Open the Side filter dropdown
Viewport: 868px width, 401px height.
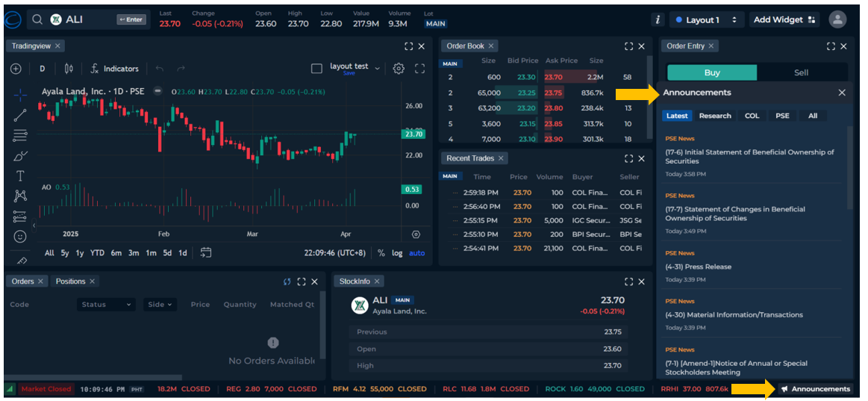[160, 304]
